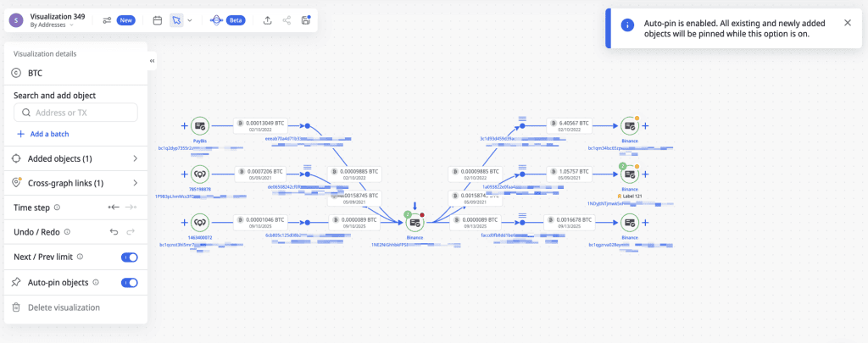
Task: Open the Time step info tooltip icon
Action: pos(57,208)
